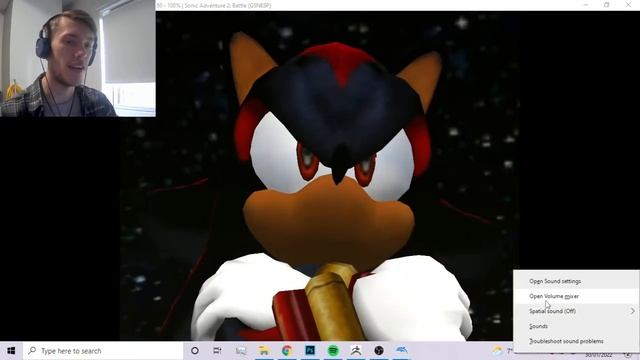Restore down the Sonic Adventure 2 window

(x=607, y=5)
